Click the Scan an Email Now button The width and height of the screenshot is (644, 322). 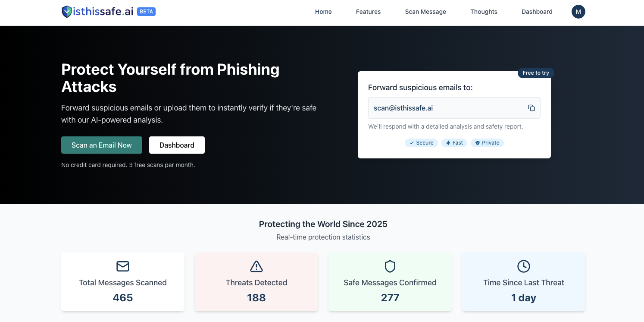click(102, 145)
